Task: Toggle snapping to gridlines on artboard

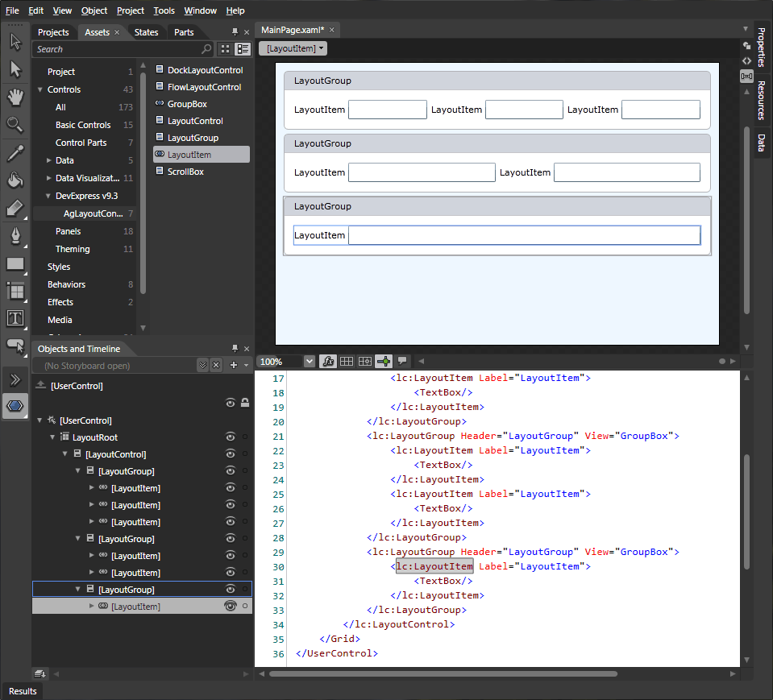Action: 364,362
